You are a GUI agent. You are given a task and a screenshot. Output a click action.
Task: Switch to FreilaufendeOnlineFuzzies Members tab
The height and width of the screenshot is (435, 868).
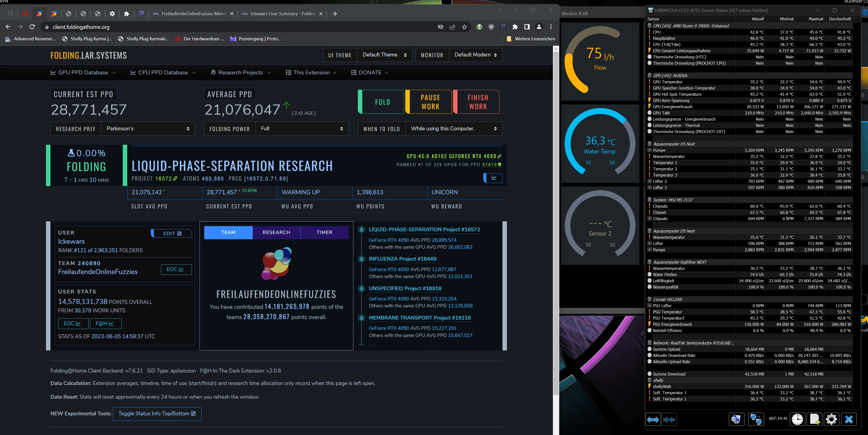193,14
